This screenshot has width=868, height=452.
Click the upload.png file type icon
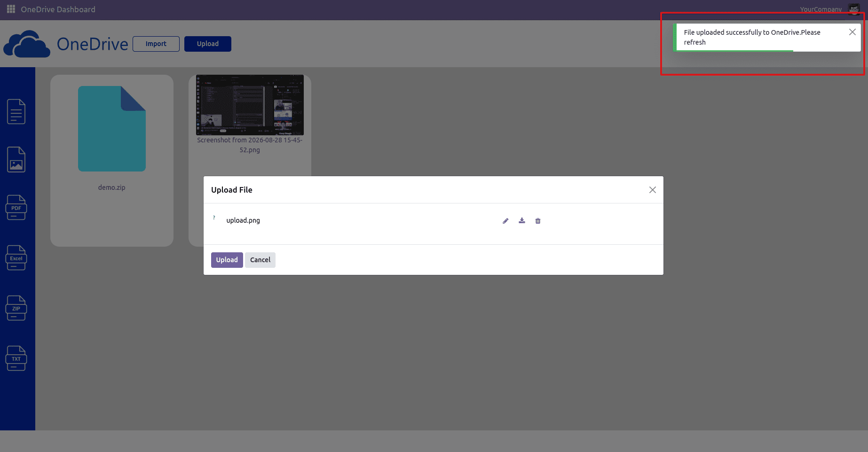214,218
